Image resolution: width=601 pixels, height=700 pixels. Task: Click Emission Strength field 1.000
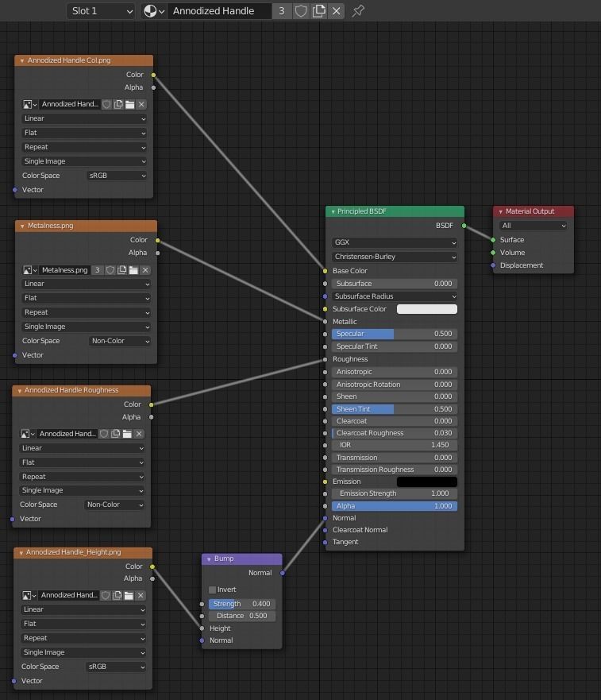[x=395, y=493]
